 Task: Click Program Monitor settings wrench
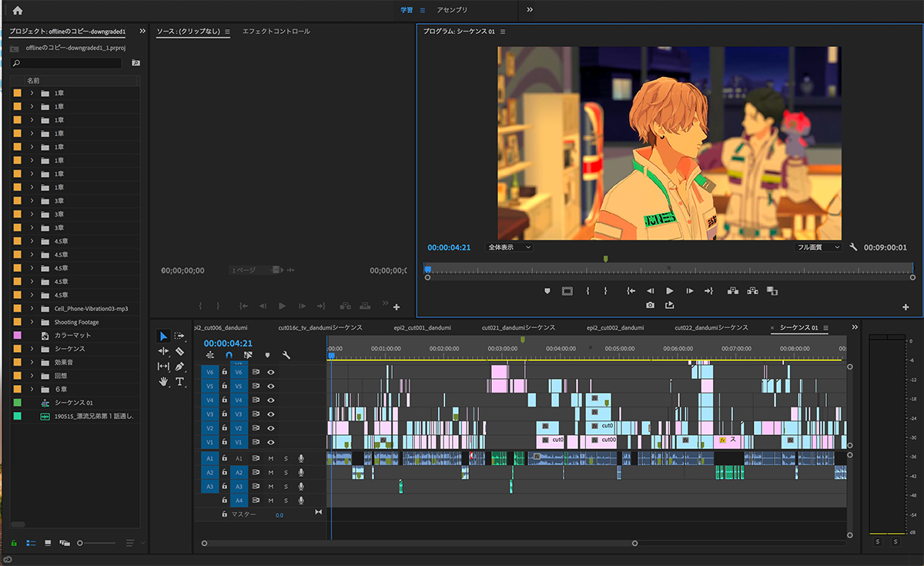[x=853, y=247]
